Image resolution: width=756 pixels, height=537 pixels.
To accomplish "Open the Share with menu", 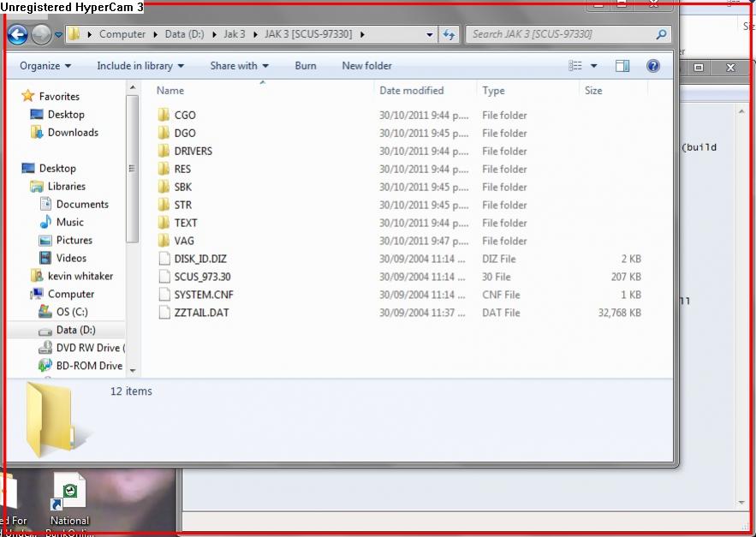I will click(x=239, y=66).
